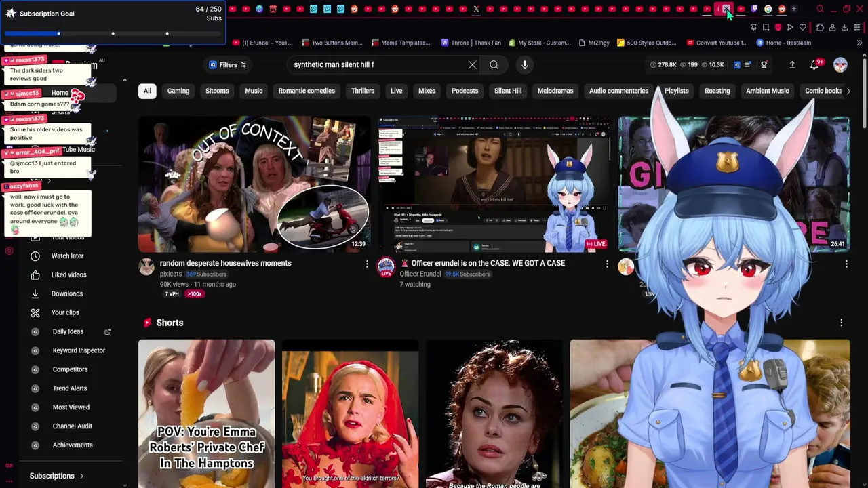
Task: Select the Audio commentaries chip
Action: point(618,91)
